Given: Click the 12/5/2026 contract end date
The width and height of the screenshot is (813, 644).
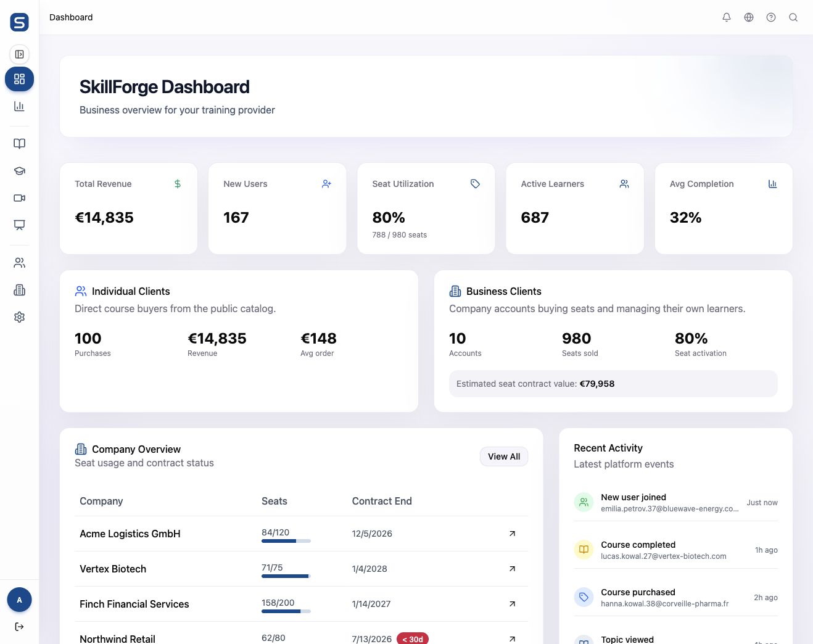Looking at the screenshot, I should click(x=372, y=534).
